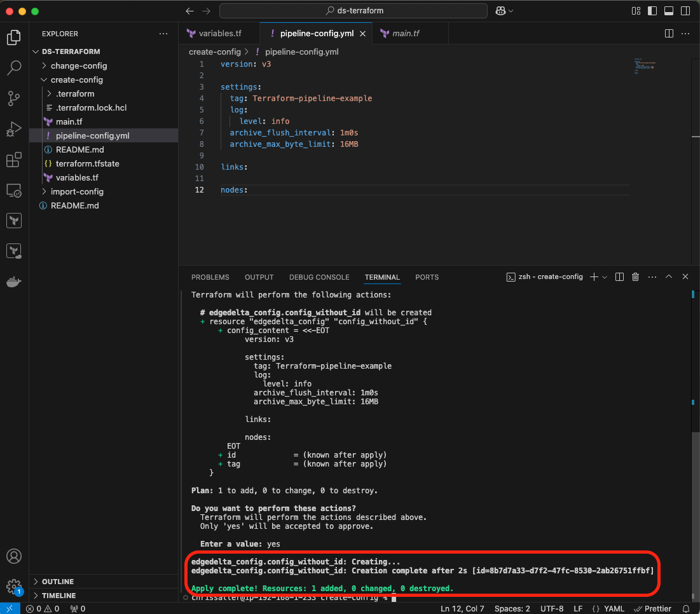This screenshot has height=614, width=700.
Task: Open the new terminal launch profile dropdown
Action: (604, 277)
